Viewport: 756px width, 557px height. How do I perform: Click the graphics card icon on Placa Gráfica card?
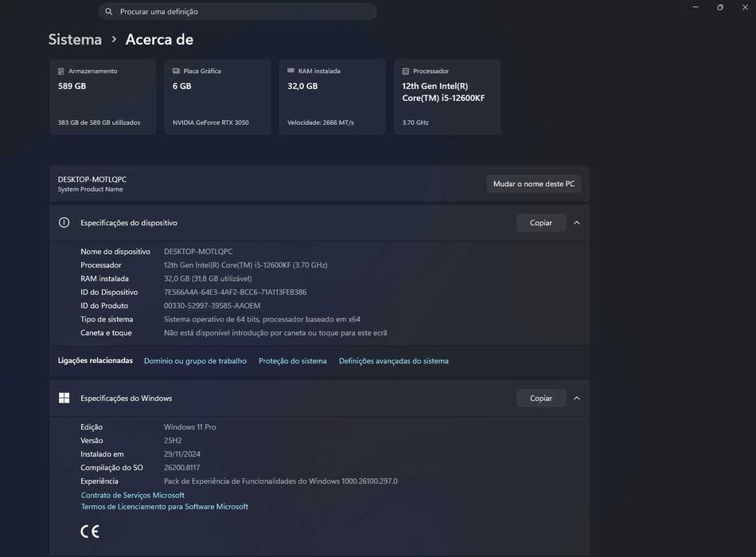(176, 71)
